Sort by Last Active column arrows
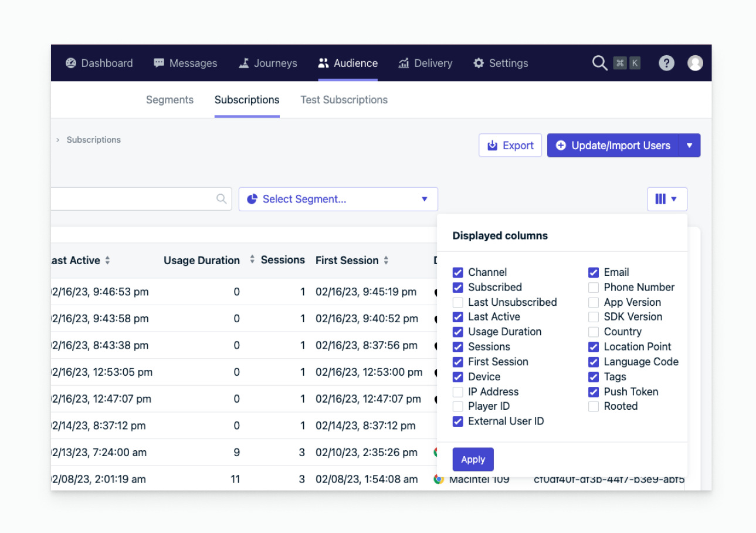Viewport: 756px width, 533px height. tap(107, 261)
